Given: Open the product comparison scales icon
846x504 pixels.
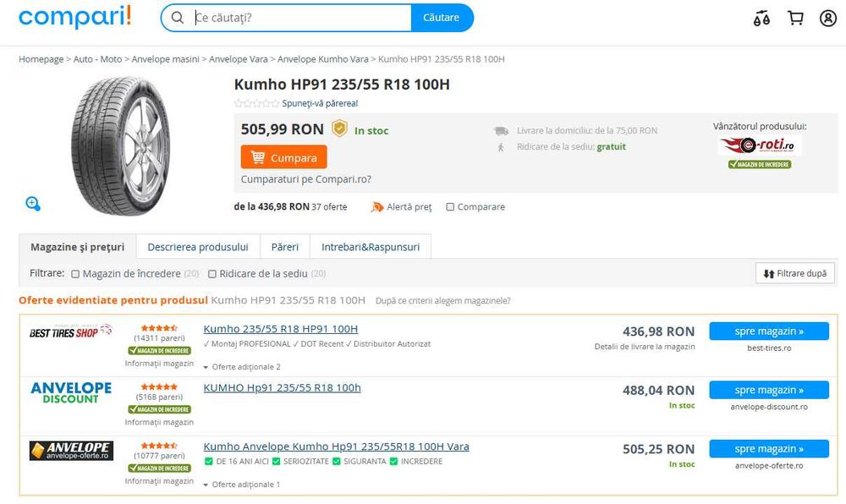Looking at the screenshot, I should click(761, 19).
